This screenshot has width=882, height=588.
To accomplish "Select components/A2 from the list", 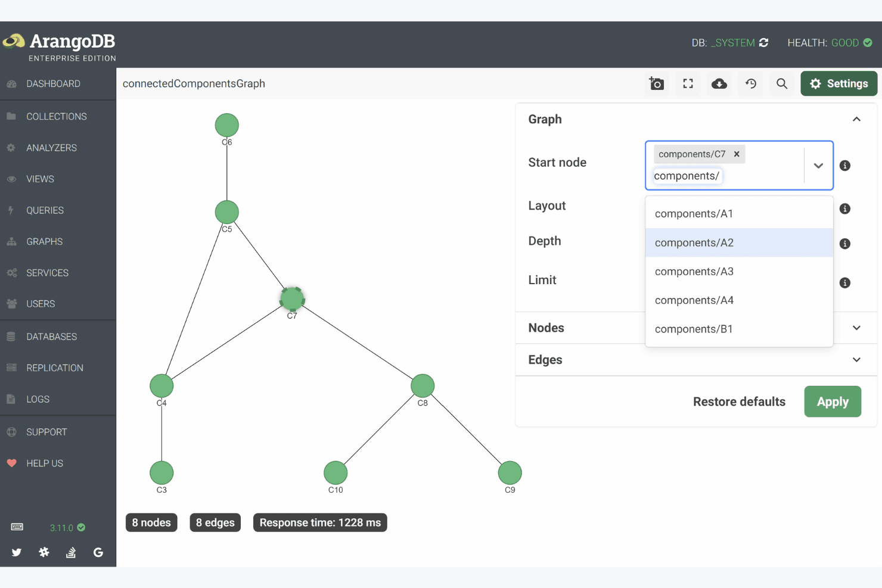I will 739,242.
